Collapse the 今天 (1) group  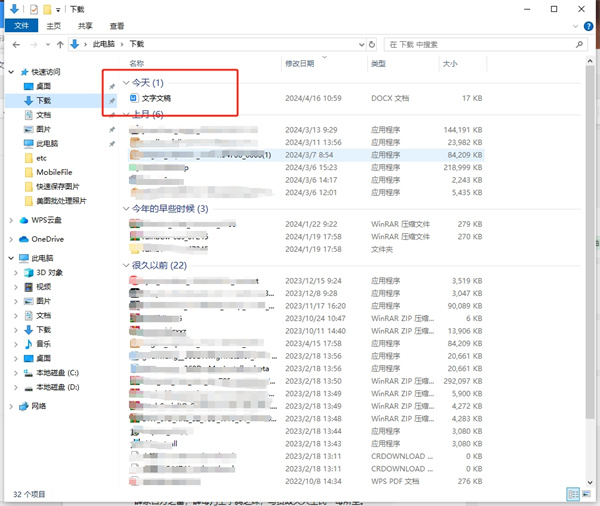click(x=125, y=82)
